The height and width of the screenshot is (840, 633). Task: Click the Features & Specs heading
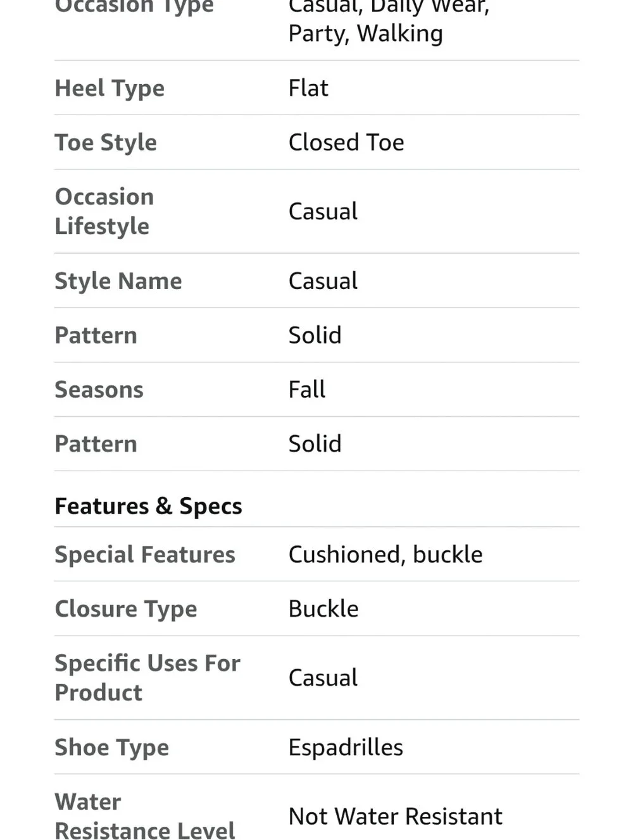148,506
